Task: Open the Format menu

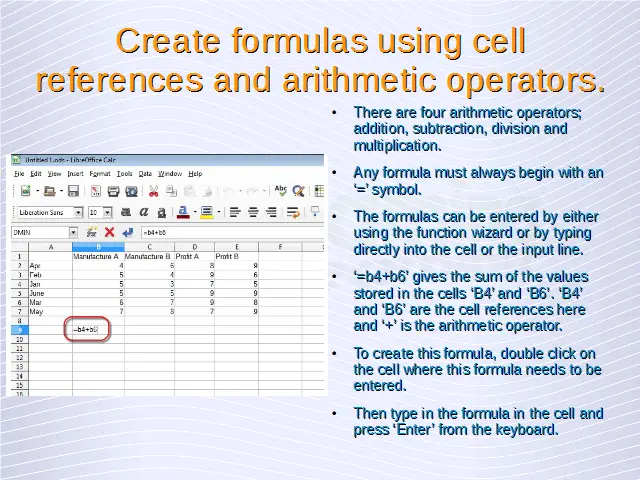Action: coord(100,174)
